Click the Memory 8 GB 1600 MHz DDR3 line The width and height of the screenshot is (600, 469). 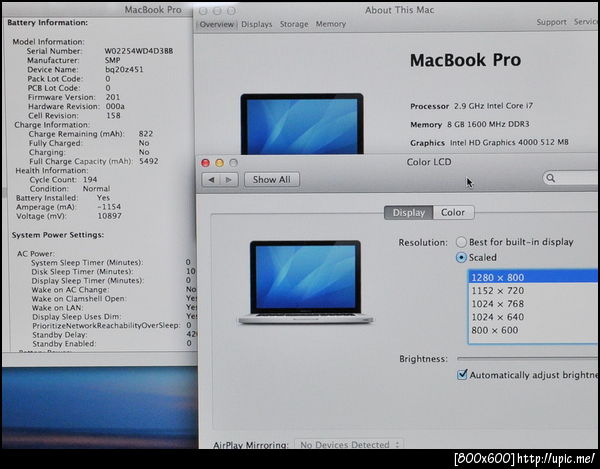470,124
